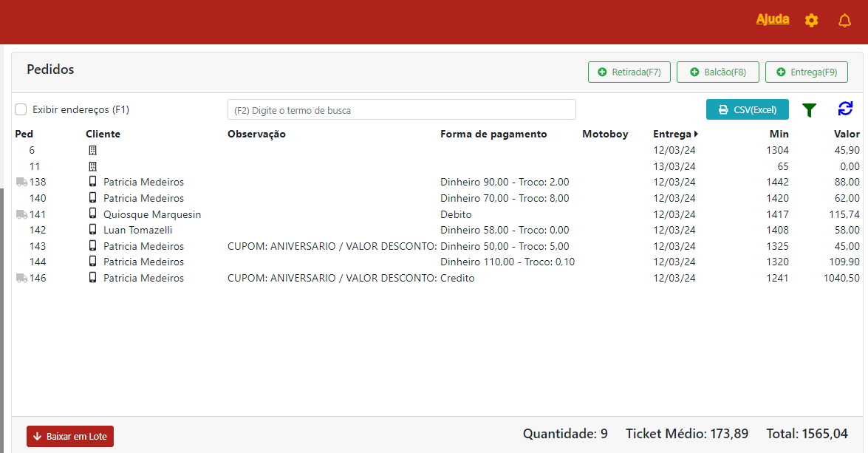The height and width of the screenshot is (453, 868).
Task: Sort orders by Cliente column header
Action: [x=103, y=134]
